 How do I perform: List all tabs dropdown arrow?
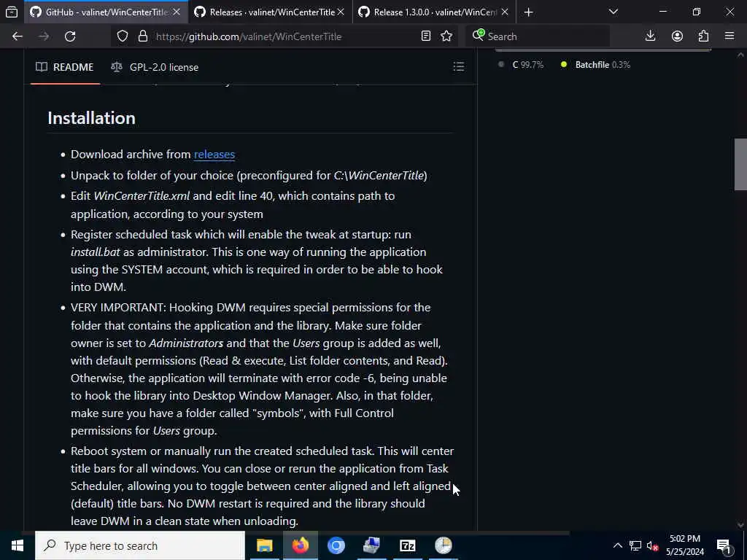(614, 12)
